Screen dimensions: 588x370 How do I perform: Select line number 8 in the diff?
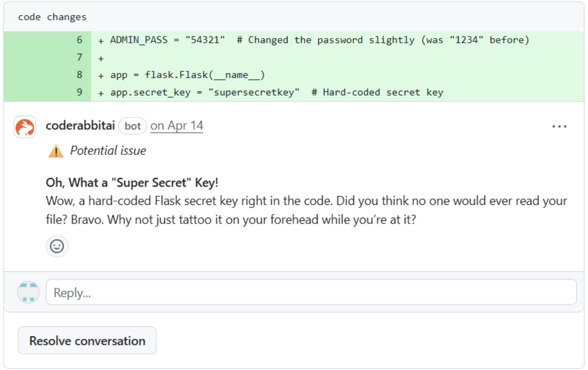[x=79, y=75]
